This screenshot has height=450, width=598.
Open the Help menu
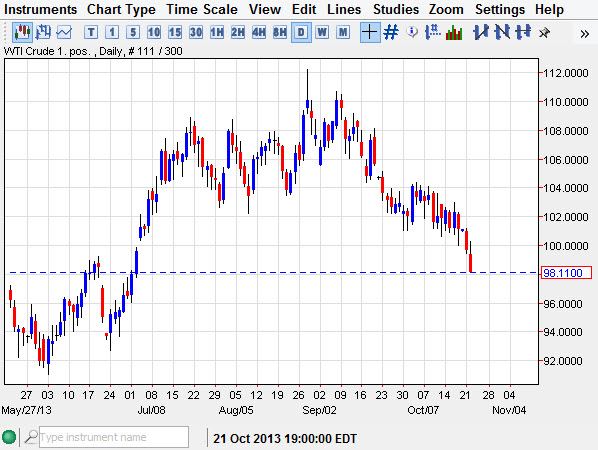coord(549,9)
